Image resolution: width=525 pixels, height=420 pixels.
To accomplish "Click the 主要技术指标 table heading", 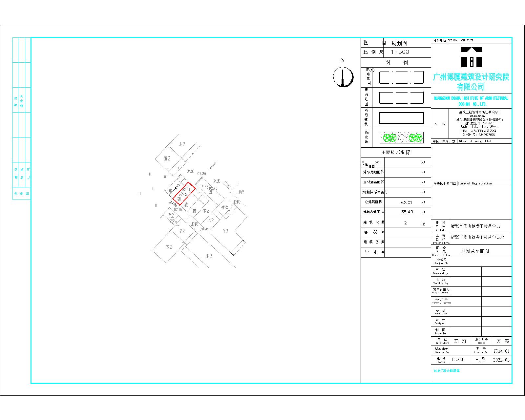I will point(395,153).
